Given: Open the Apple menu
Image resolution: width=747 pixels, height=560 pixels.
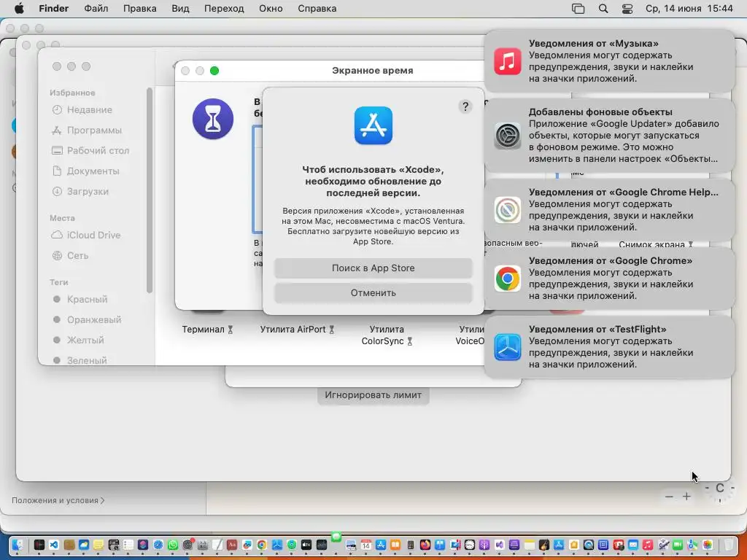Looking at the screenshot, I should coord(19,9).
